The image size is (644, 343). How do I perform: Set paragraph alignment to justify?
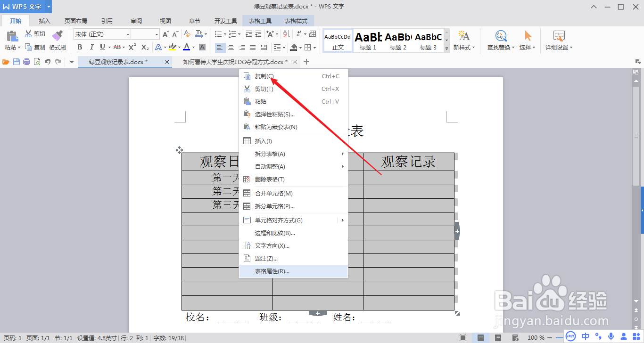click(252, 47)
